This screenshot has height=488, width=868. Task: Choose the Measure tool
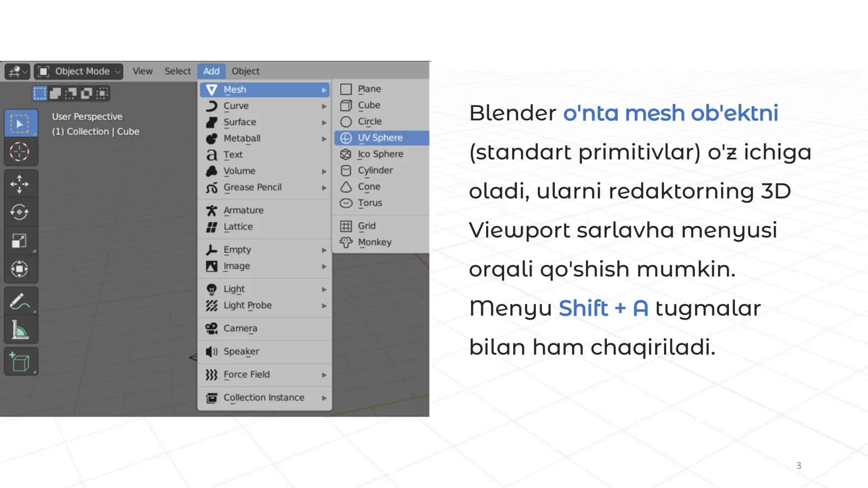21,330
